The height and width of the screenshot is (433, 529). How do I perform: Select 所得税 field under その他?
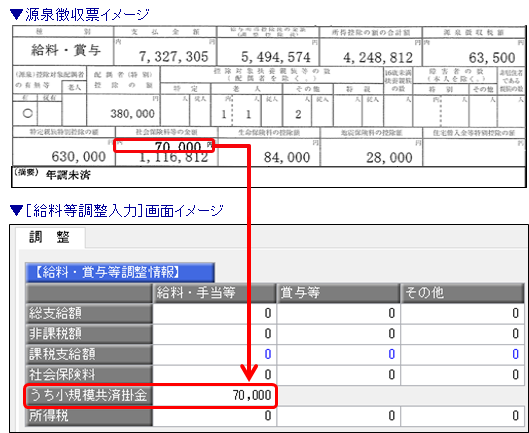point(463,416)
